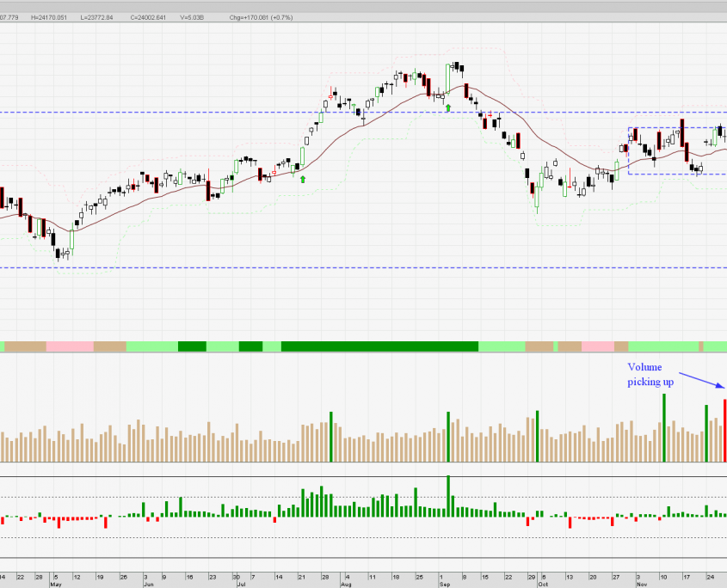Click the V=5.03B volume readout
Viewport: 727px width, 588px height.
193,17
